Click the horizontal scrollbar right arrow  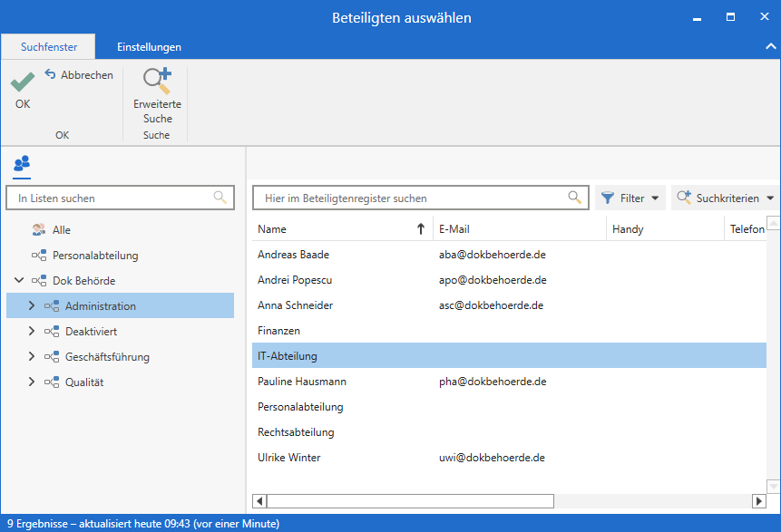pyautogui.click(x=759, y=501)
